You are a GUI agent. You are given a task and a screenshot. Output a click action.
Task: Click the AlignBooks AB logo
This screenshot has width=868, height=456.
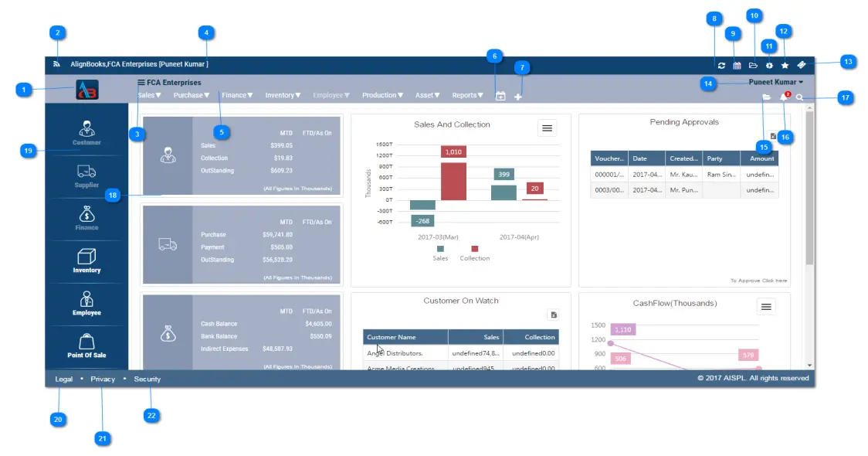point(87,90)
